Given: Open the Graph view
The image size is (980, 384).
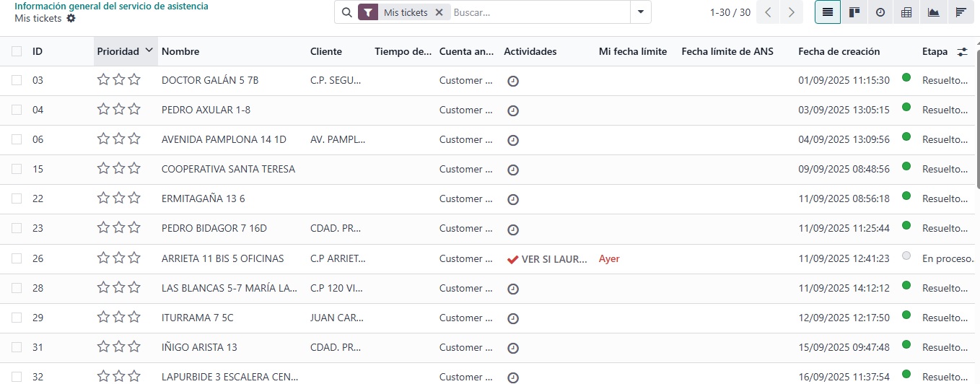Looking at the screenshot, I should [x=933, y=12].
